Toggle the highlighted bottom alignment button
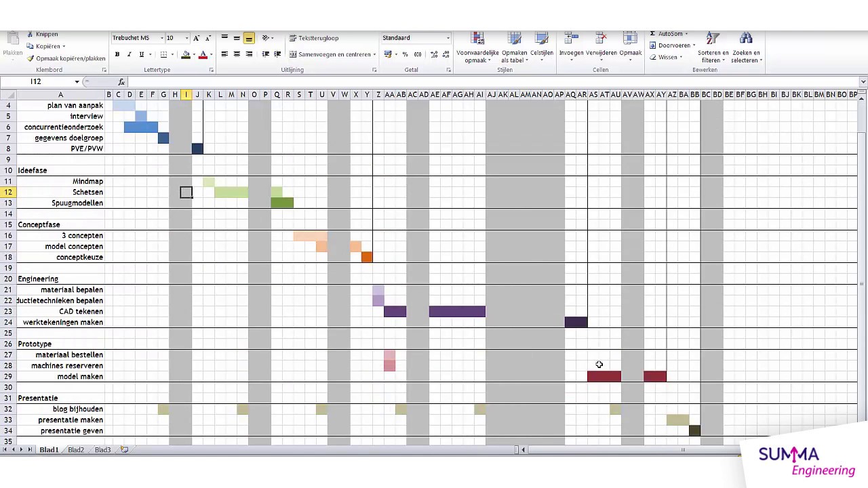 (249, 38)
